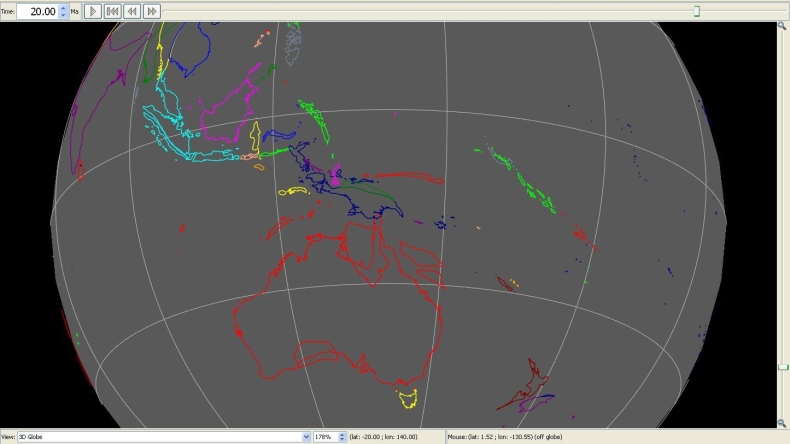Reset animation to the start time
This screenshot has height=444, width=790.
pos(112,11)
